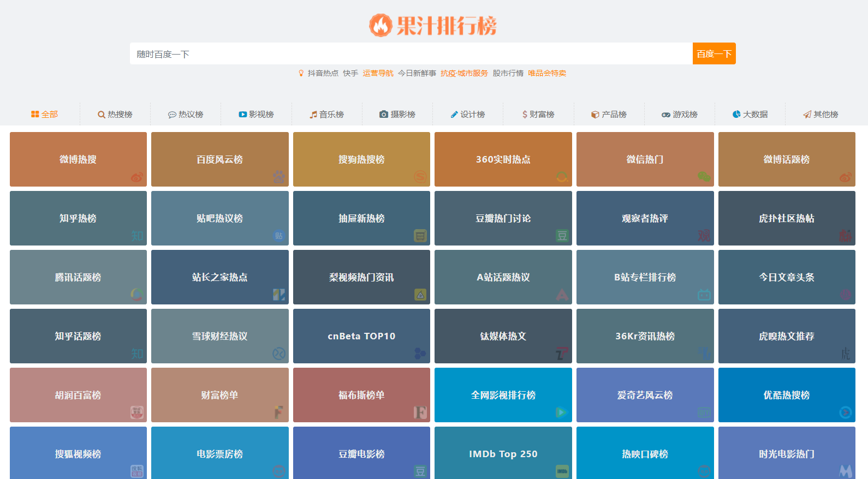Click the Tencent icon on 腾讯话题榜 card
The width and height of the screenshot is (868, 479).
(137, 295)
